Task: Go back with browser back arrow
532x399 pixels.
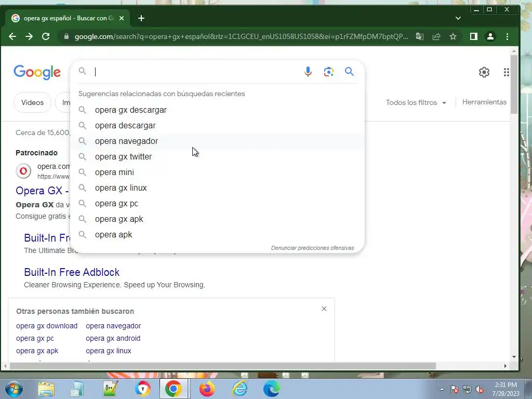Action: pyautogui.click(x=12, y=36)
